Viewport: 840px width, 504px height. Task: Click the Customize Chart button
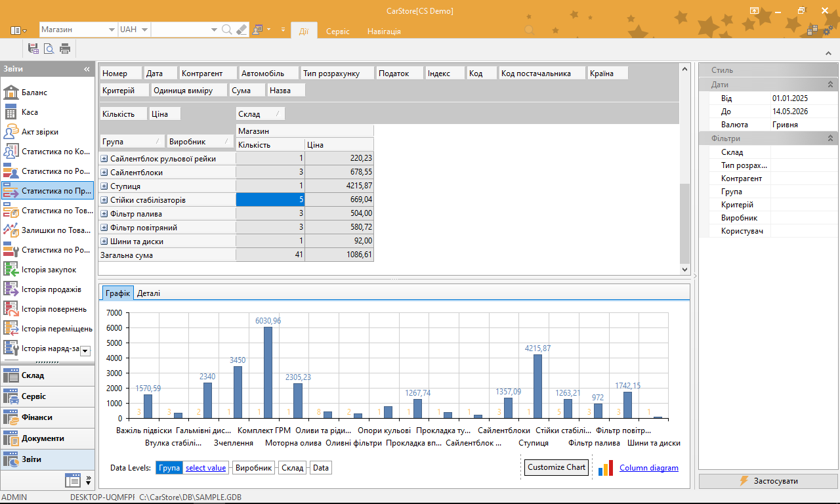556,467
